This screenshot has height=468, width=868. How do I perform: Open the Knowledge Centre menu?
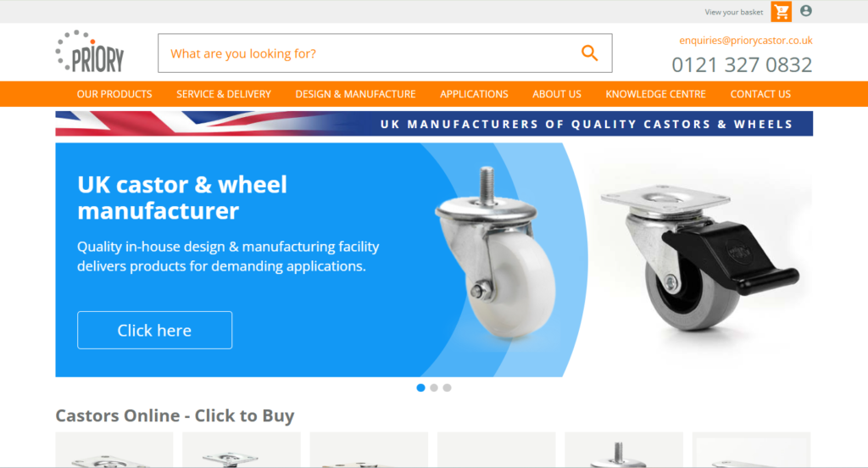pos(655,94)
